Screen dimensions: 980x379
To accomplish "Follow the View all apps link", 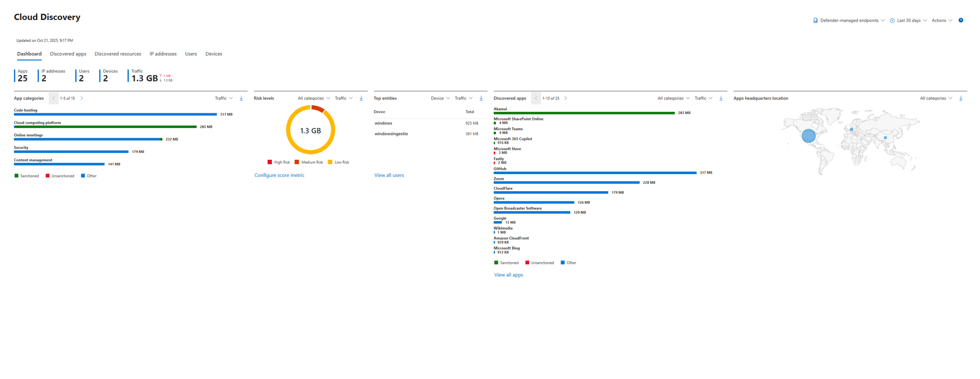I will (x=508, y=275).
